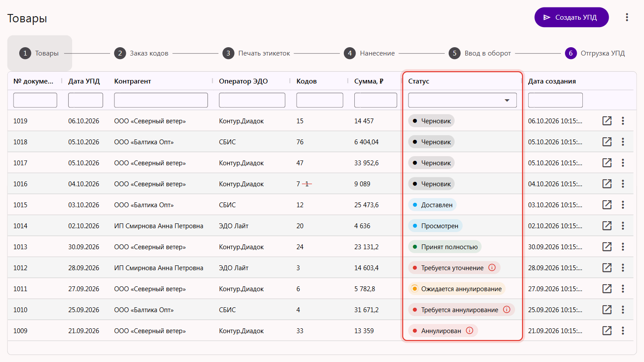
Task: Select the Нанесение step
Action: [370, 53]
